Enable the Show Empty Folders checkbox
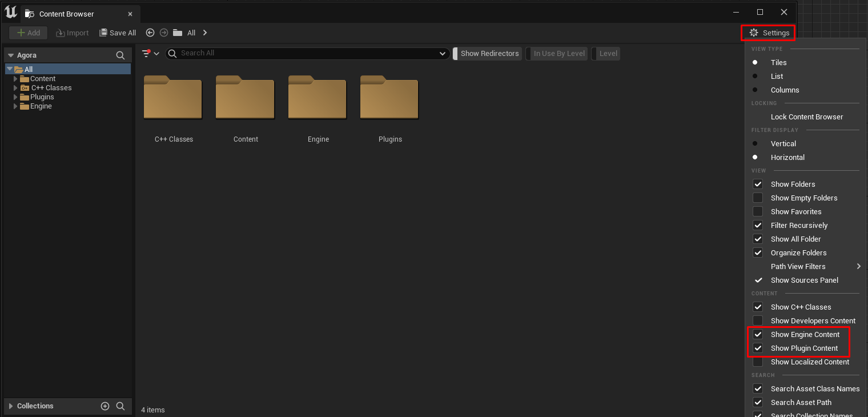The width and height of the screenshot is (868, 417). click(758, 198)
